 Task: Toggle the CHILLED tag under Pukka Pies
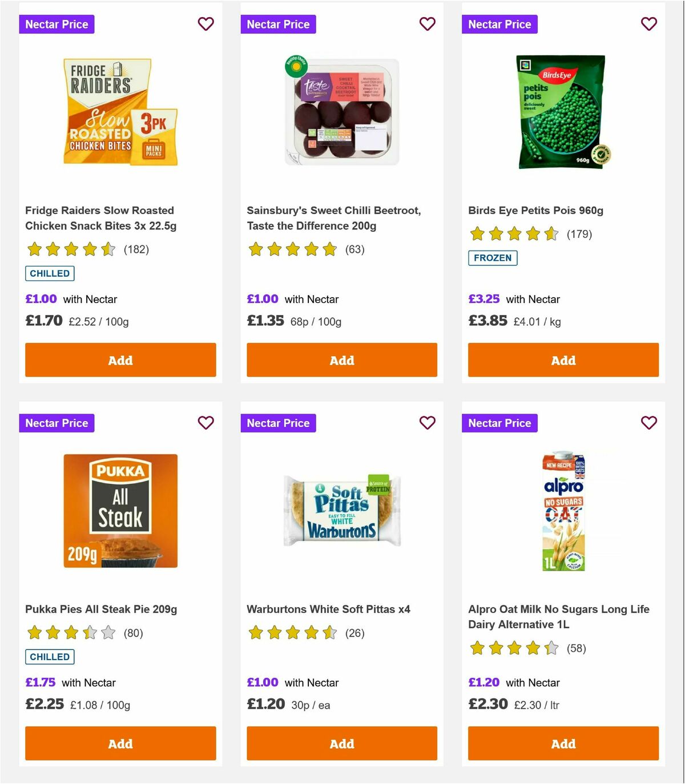(x=50, y=657)
